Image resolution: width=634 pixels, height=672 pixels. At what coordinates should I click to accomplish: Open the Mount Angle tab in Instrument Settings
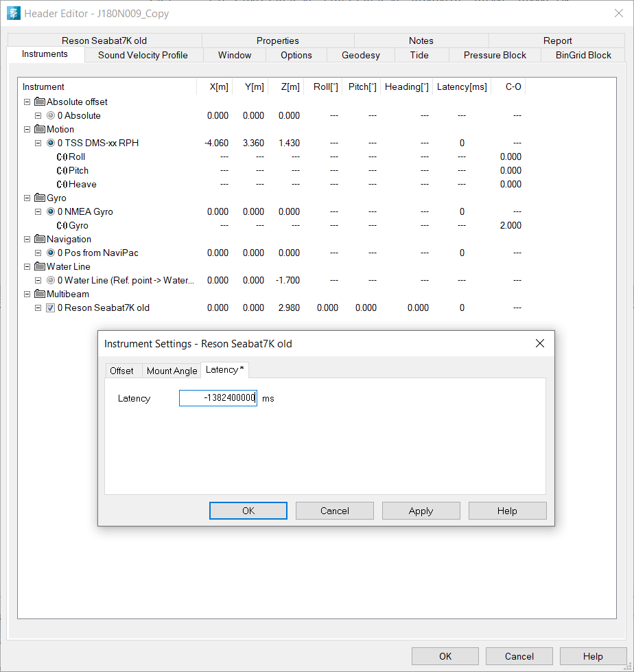click(172, 371)
